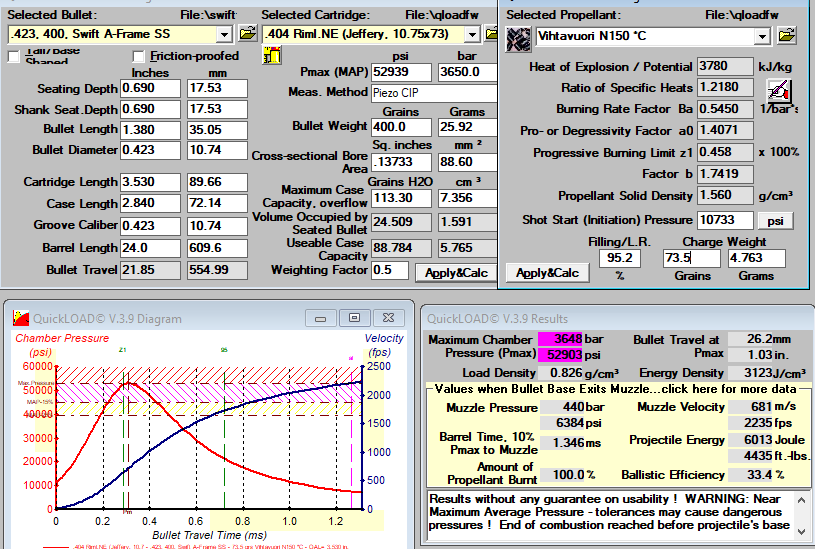Click Ratio of Specific Heats value 1.2180
Viewport: 815px width, 549px height.
tap(725, 87)
